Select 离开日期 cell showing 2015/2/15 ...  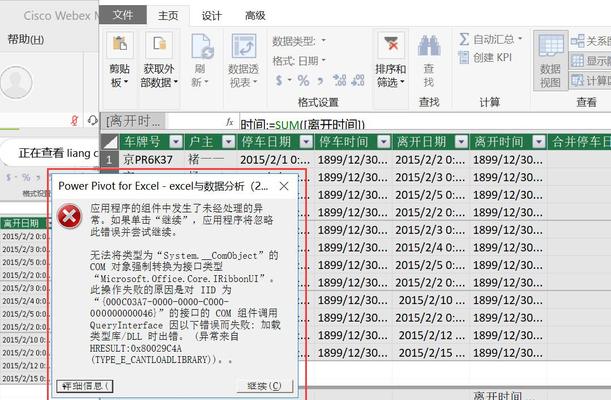pyautogui.click(x=430, y=352)
